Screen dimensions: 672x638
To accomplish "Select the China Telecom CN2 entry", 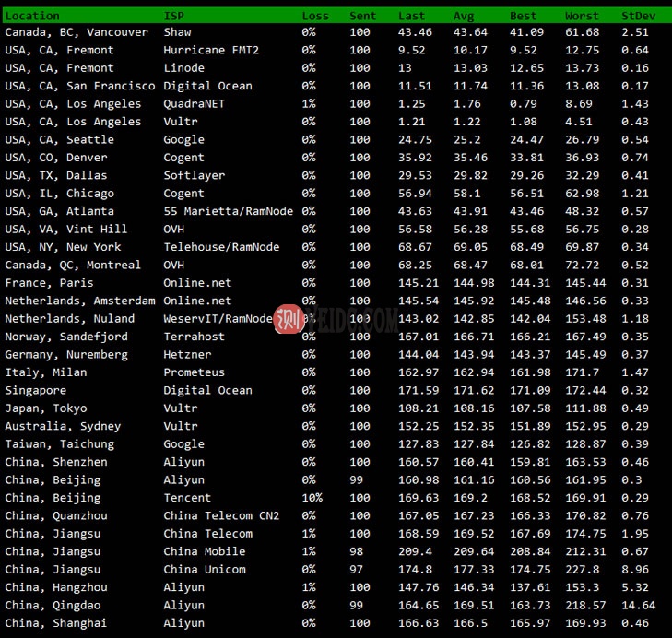I will (221, 515).
